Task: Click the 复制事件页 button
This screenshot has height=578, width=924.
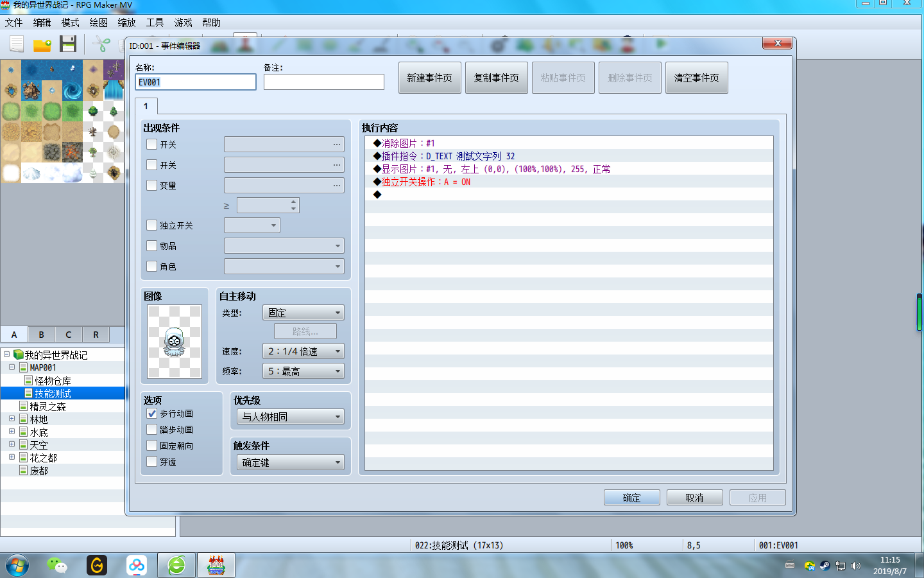Action: pyautogui.click(x=497, y=78)
